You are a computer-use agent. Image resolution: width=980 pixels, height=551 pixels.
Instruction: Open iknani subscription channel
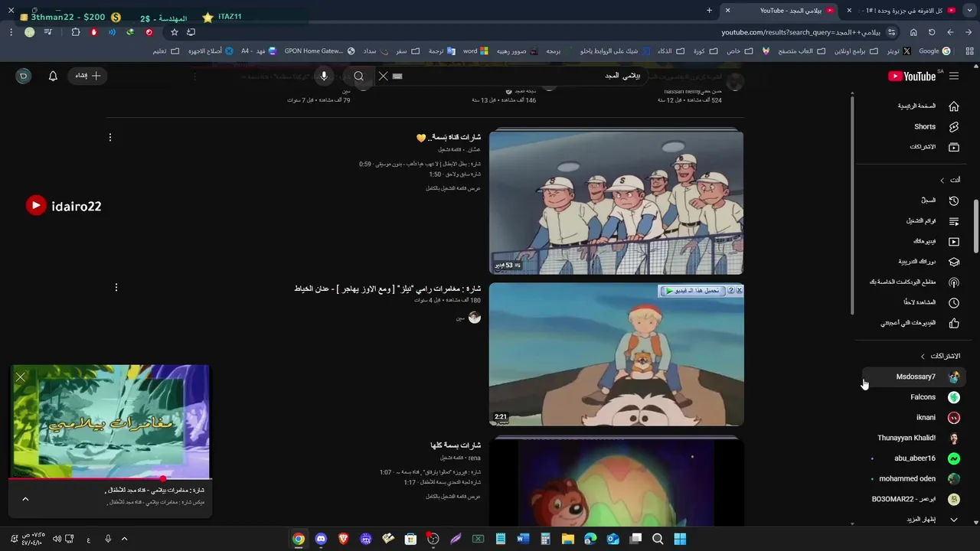point(913,418)
